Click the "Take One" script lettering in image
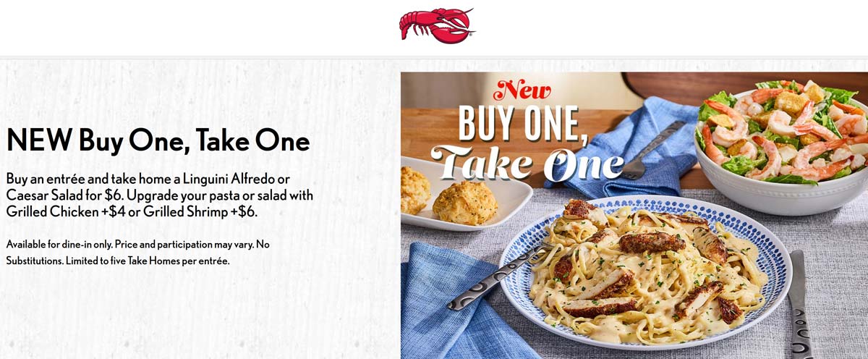The width and height of the screenshot is (868, 359). [527, 161]
